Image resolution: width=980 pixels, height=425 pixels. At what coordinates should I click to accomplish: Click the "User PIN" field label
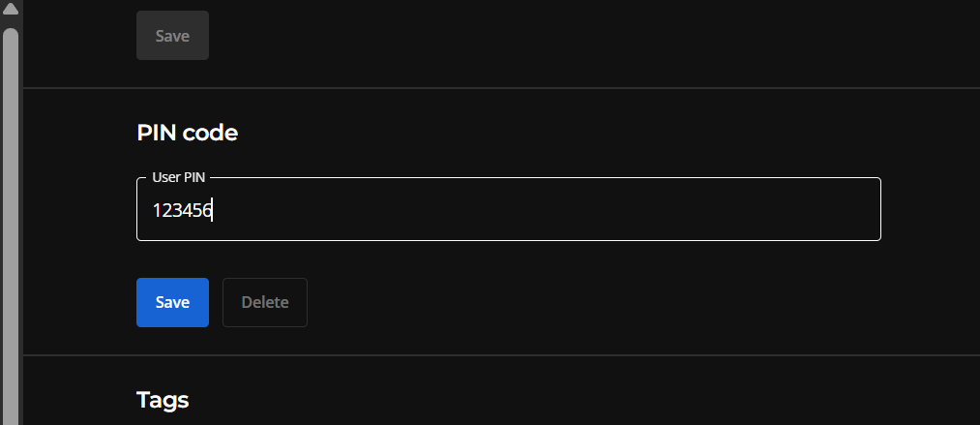179,178
